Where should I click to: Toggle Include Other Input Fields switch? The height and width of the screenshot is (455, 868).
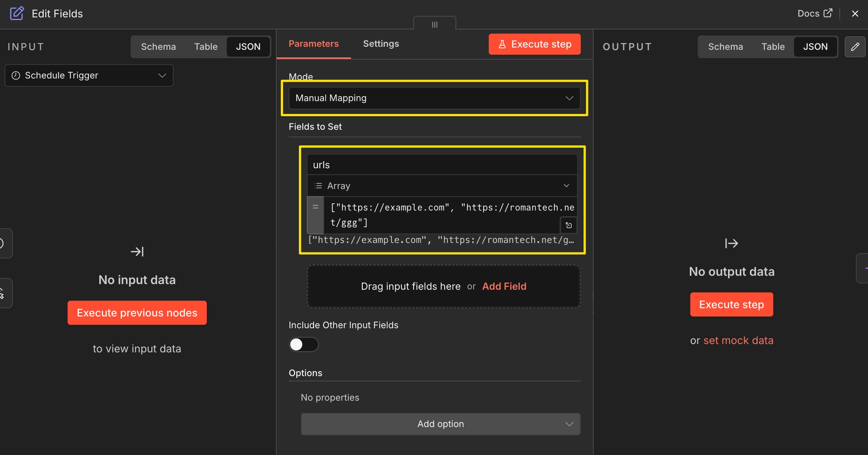point(303,344)
